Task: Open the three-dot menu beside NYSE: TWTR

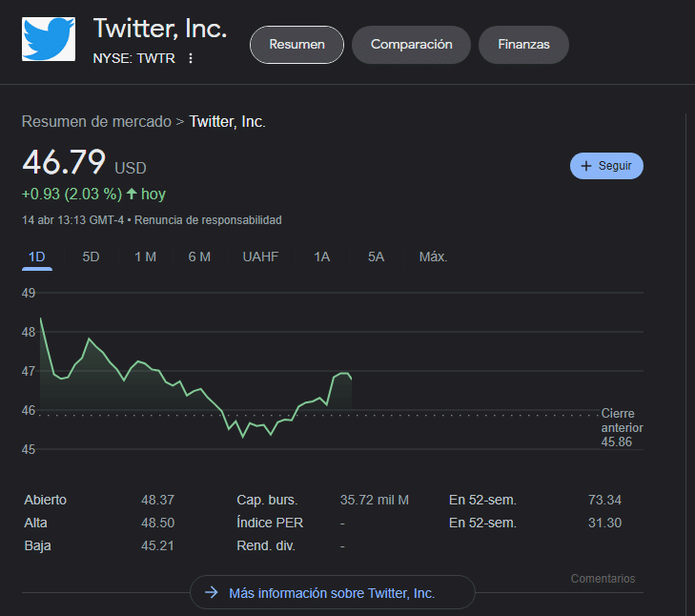Action: click(x=191, y=58)
